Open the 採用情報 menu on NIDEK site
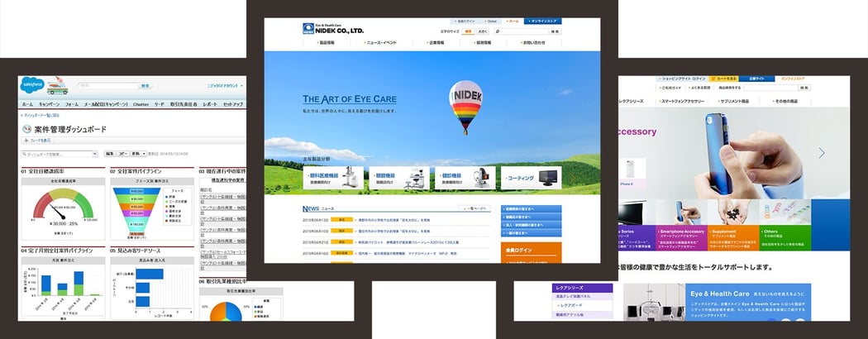This screenshot has height=339, width=868. coord(484,43)
